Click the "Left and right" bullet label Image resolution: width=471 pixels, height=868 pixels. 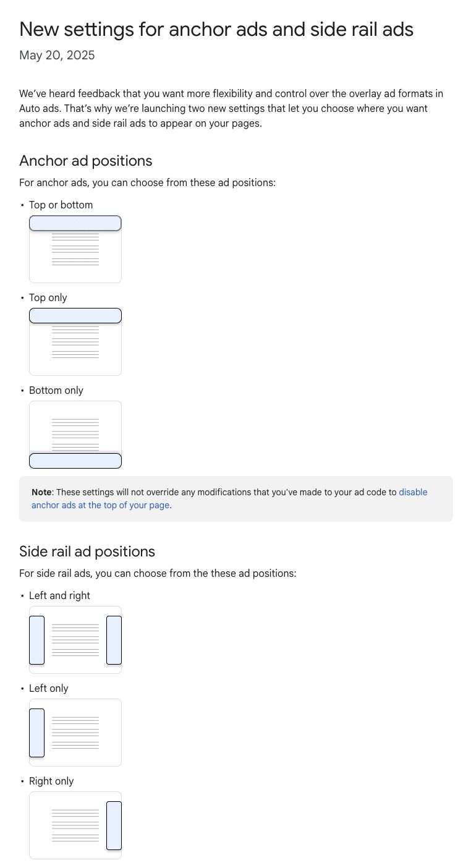[x=59, y=595]
